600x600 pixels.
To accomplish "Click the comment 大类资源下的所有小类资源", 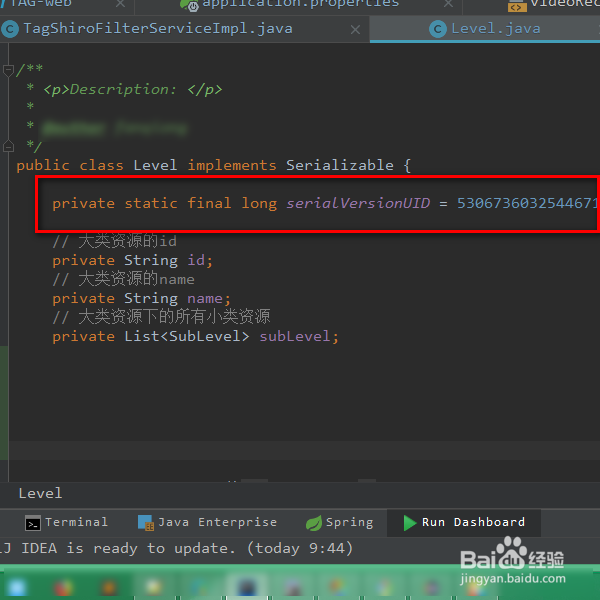I will (161, 317).
